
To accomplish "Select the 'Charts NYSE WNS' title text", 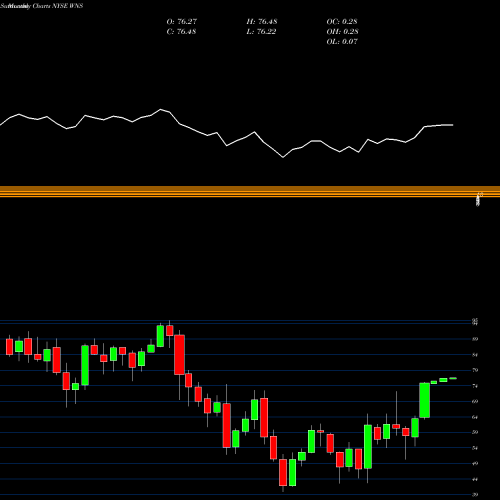I will (58, 6).
